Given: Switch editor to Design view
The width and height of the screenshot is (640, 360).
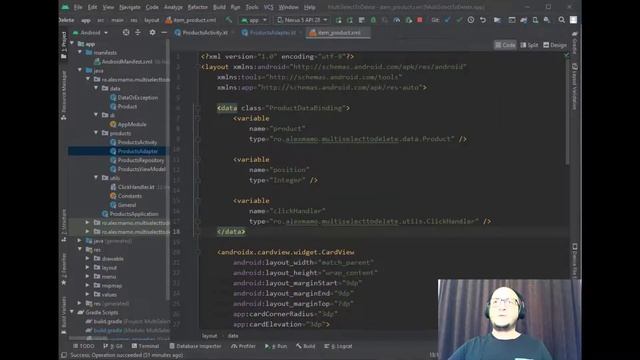Looking at the screenshot, I should 555,45.
